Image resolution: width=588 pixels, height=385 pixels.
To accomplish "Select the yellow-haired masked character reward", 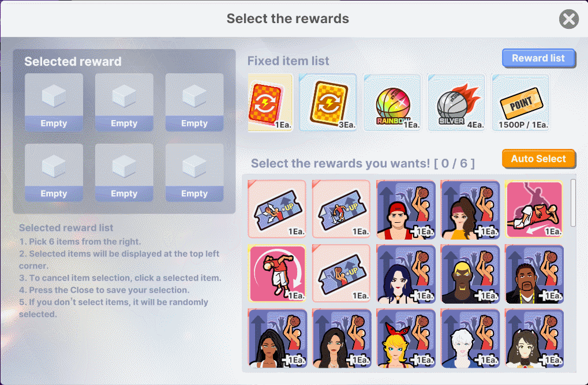I will pyautogui.click(x=470, y=274).
